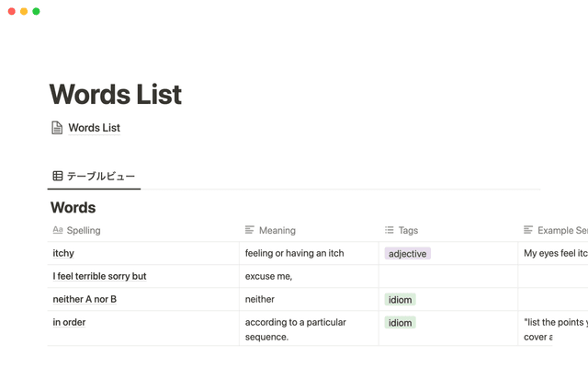Click the adjective tag in itchy row

407,253
